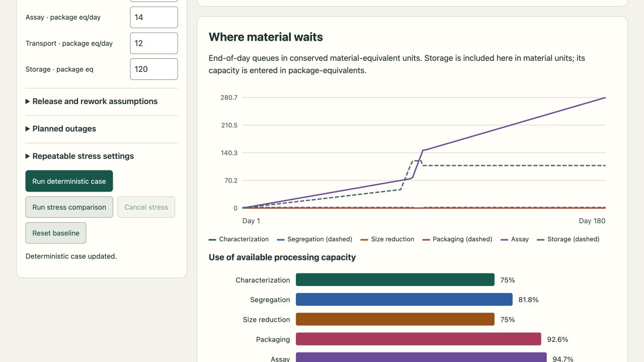This screenshot has height=362, width=644.
Task: Select the Segregation (dashed) legend entry
Action: coord(314,239)
